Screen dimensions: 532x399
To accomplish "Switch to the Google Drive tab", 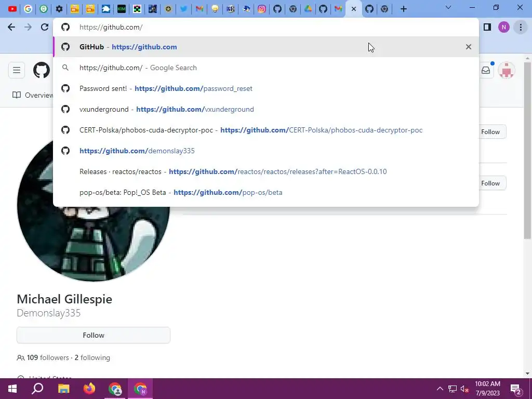I will point(308,9).
